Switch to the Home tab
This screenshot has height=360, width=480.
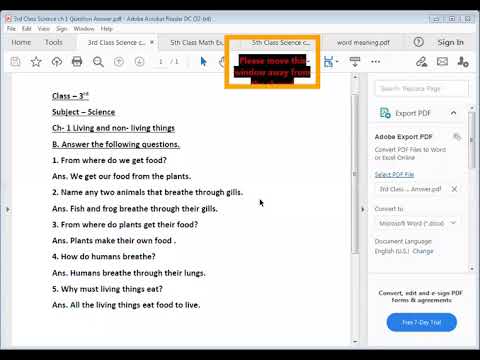[x=21, y=42]
